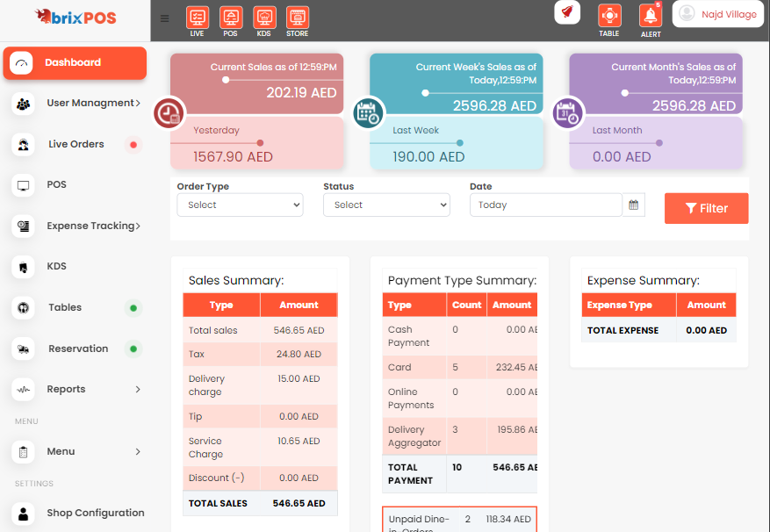Toggle sidebar with hamburger menu icon
This screenshot has width=770, height=532.
(x=165, y=18)
